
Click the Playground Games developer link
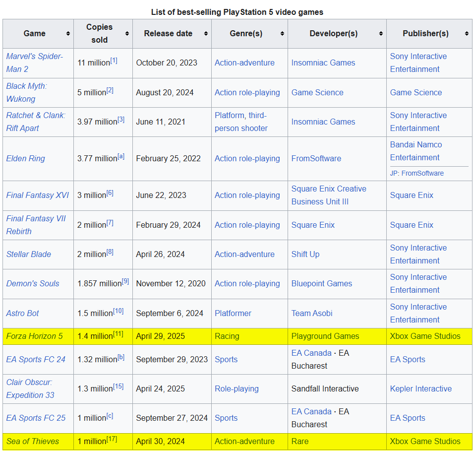[x=325, y=336]
